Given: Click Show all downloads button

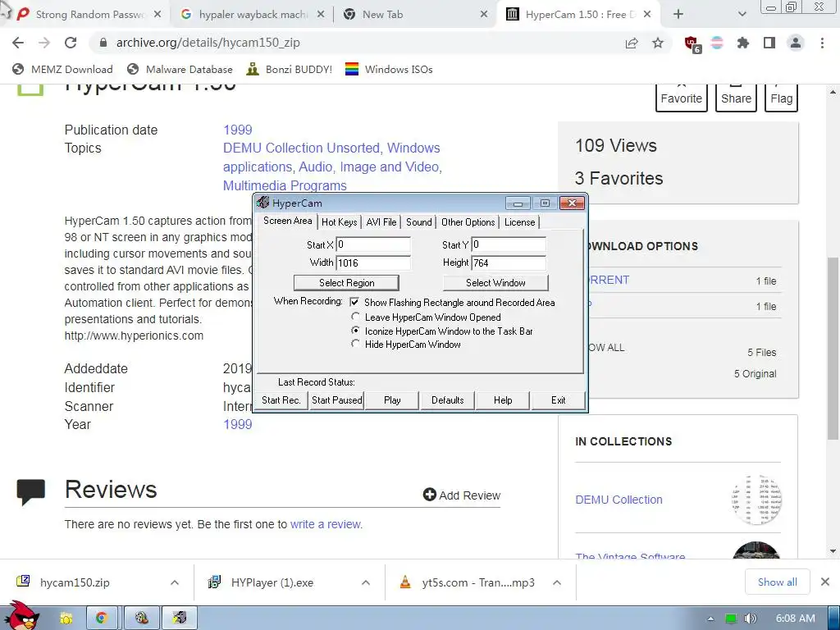Looking at the screenshot, I should 778,582.
